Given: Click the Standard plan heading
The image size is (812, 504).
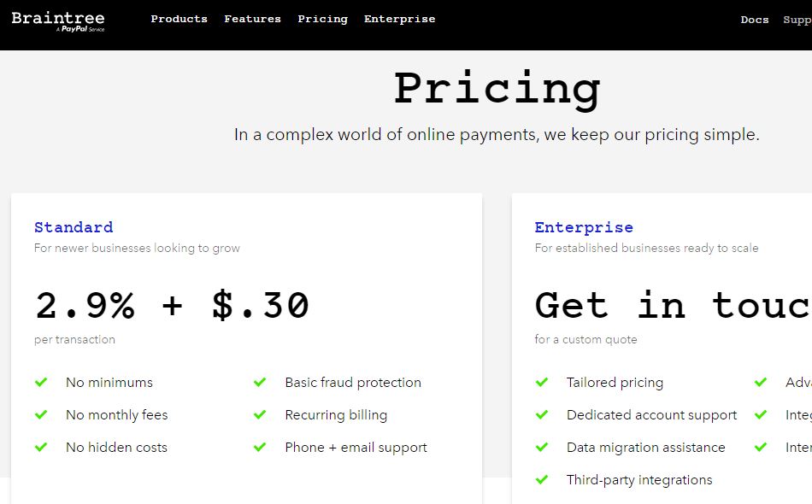Looking at the screenshot, I should pyautogui.click(x=74, y=227).
